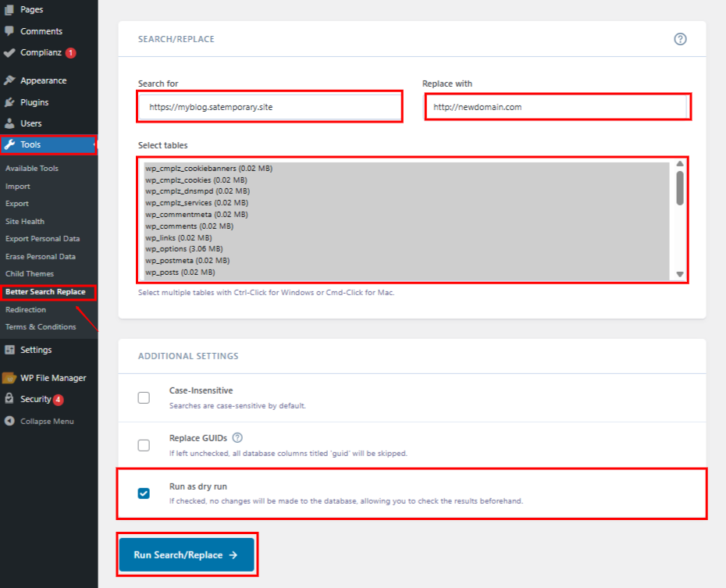Open Export submenu link
The width and height of the screenshot is (726, 588).
point(17,204)
